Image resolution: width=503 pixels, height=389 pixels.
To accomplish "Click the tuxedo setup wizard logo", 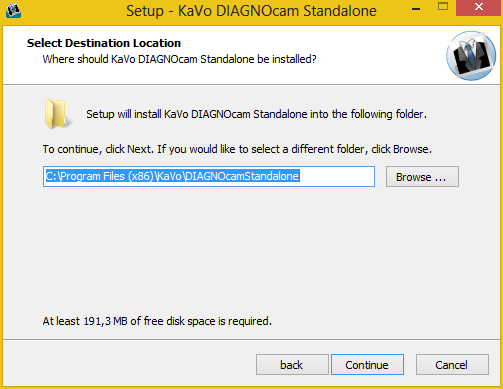I will coord(471,56).
